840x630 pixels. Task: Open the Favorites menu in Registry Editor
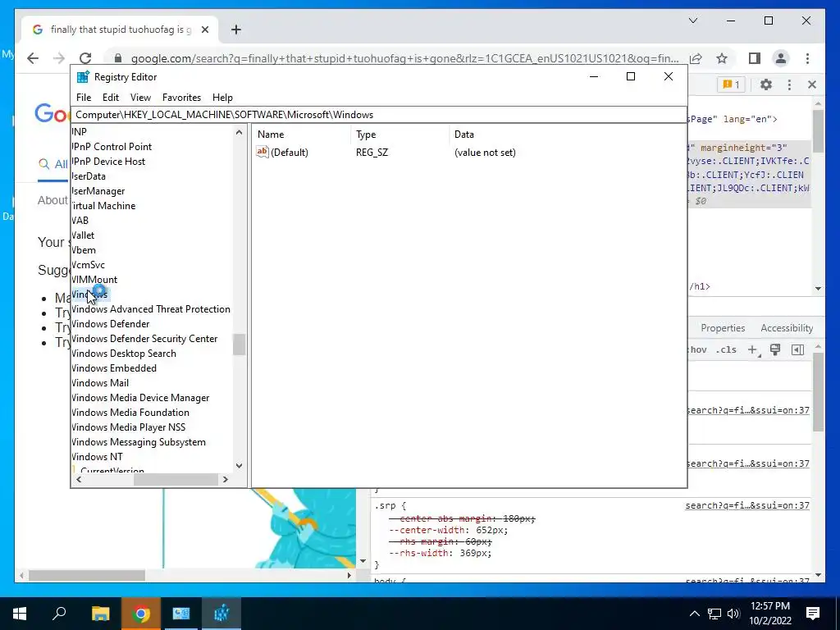[181, 98]
